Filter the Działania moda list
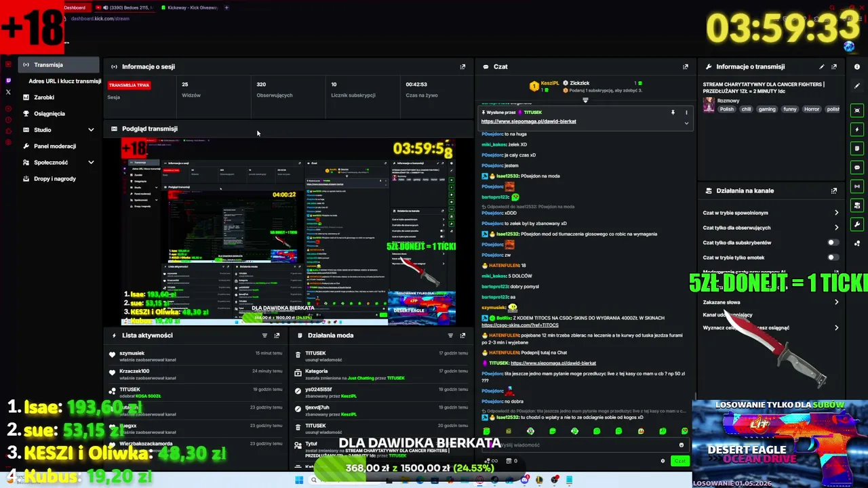Image resolution: width=868 pixels, height=488 pixels. [x=450, y=335]
